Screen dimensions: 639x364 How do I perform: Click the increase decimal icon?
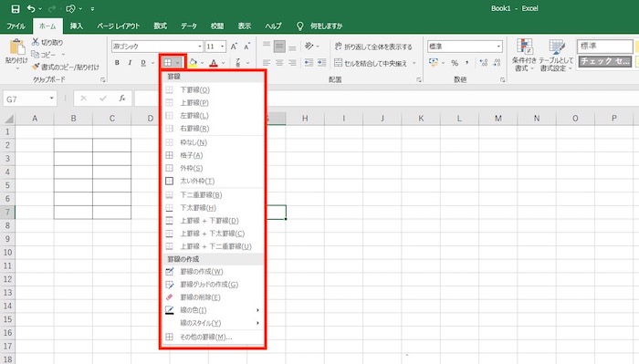484,63
